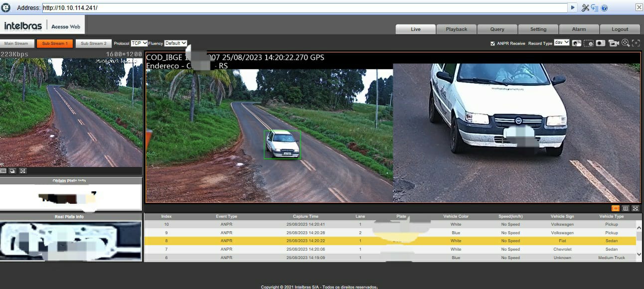Click the go arrow beside address bar
This screenshot has height=289, width=644.
point(573,7)
